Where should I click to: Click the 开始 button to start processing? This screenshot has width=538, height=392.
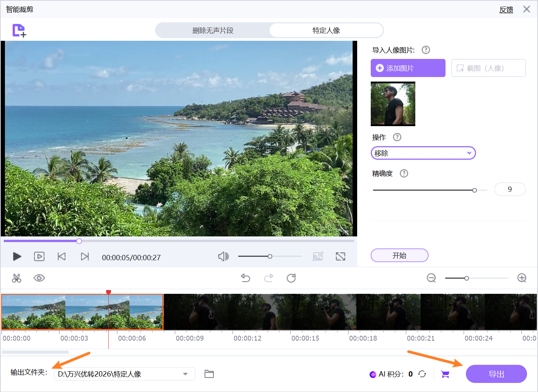(x=399, y=255)
